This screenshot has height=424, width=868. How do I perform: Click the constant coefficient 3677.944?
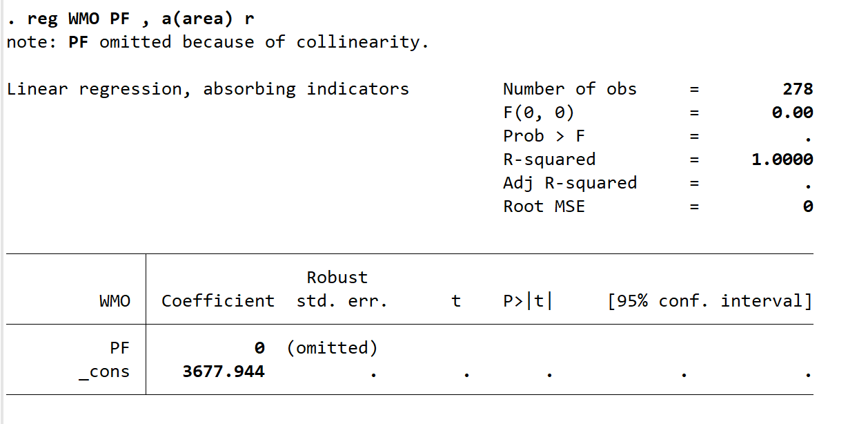pyautogui.click(x=223, y=372)
